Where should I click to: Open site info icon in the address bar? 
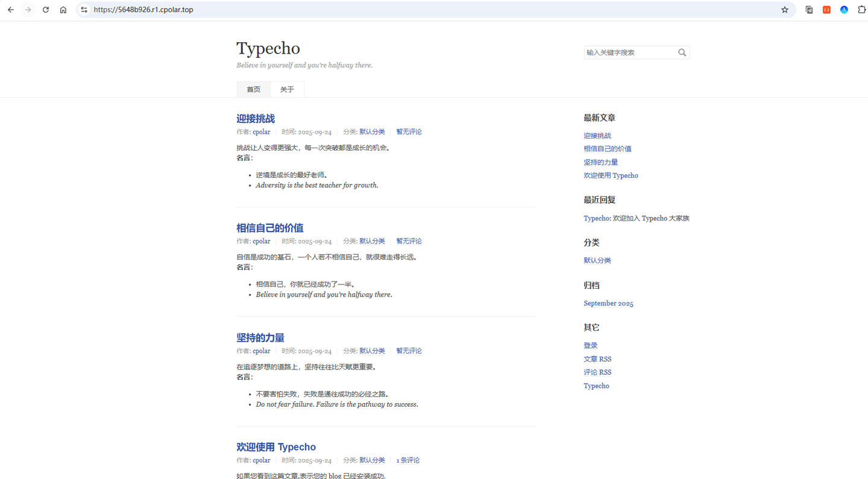[84, 10]
